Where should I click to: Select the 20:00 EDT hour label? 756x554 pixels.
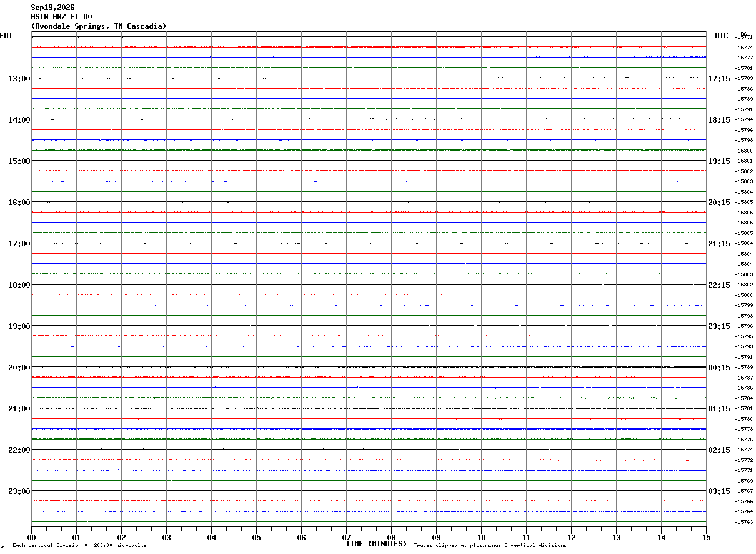click(x=19, y=367)
